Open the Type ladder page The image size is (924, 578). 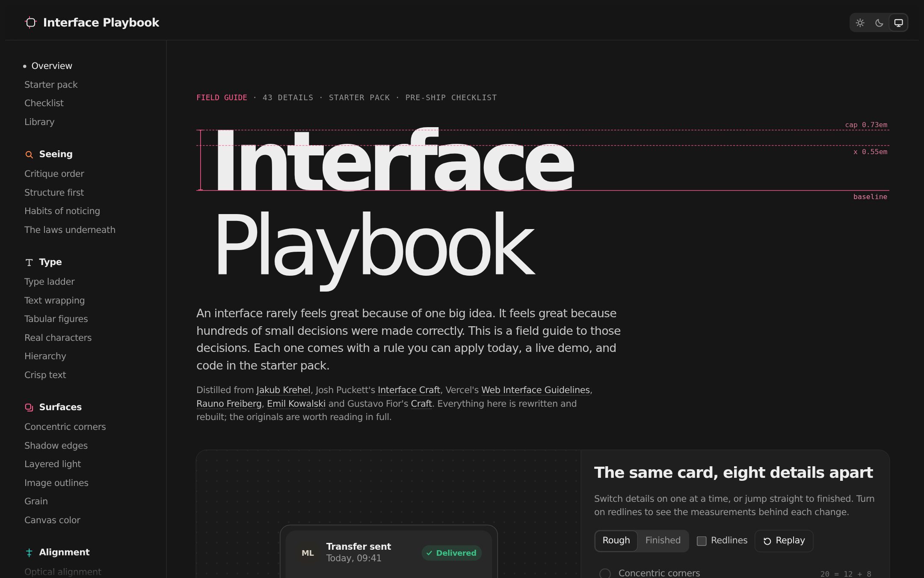(49, 282)
